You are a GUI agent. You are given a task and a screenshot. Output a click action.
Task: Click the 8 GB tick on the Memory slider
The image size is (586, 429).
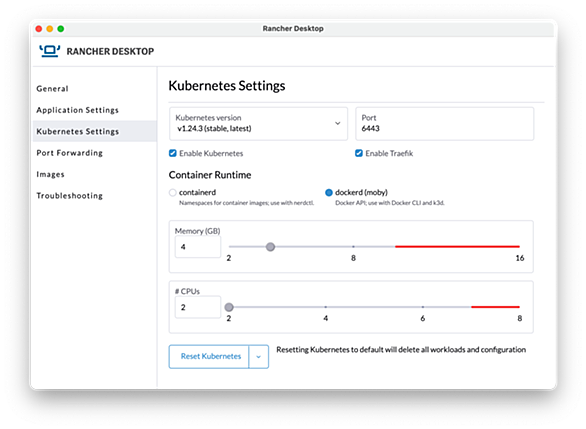(x=353, y=247)
